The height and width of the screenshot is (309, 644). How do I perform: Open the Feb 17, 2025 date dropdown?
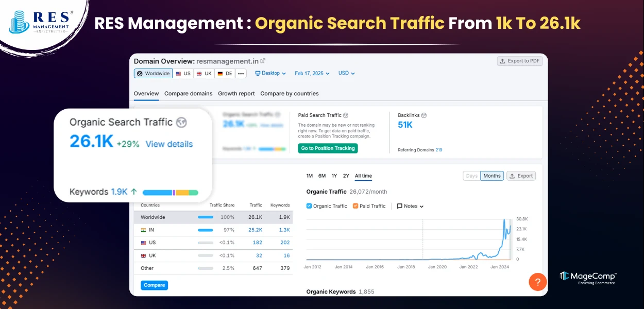(x=312, y=73)
